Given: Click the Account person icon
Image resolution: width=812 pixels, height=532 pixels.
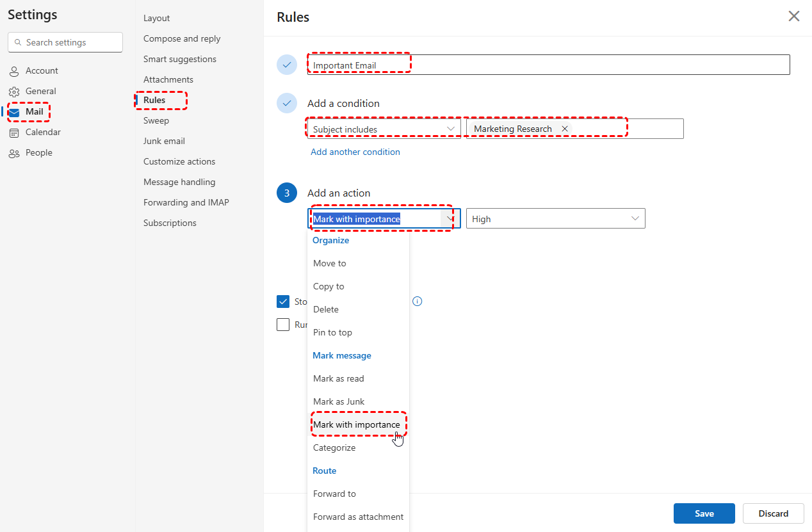Looking at the screenshot, I should click(x=14, y=71).
